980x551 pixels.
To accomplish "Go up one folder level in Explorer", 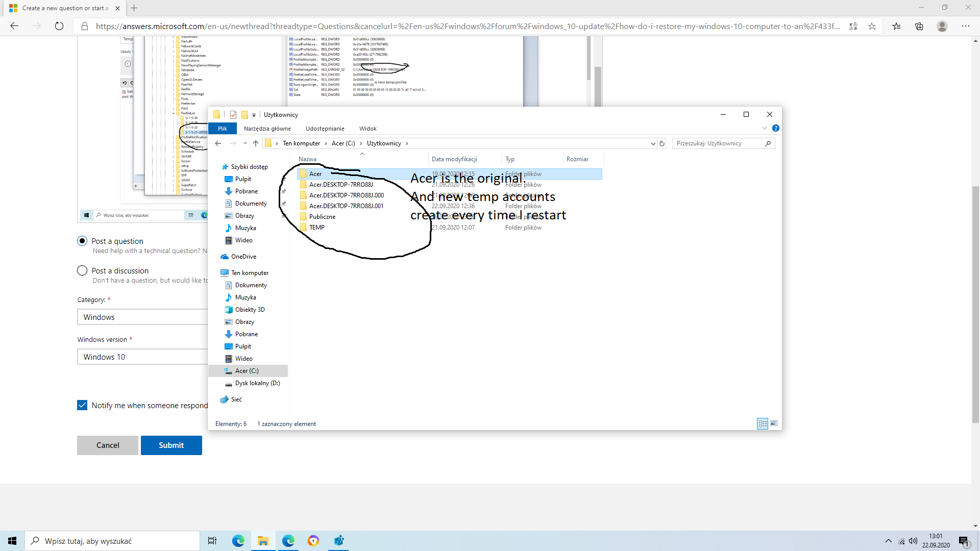I will pos(256,143).
